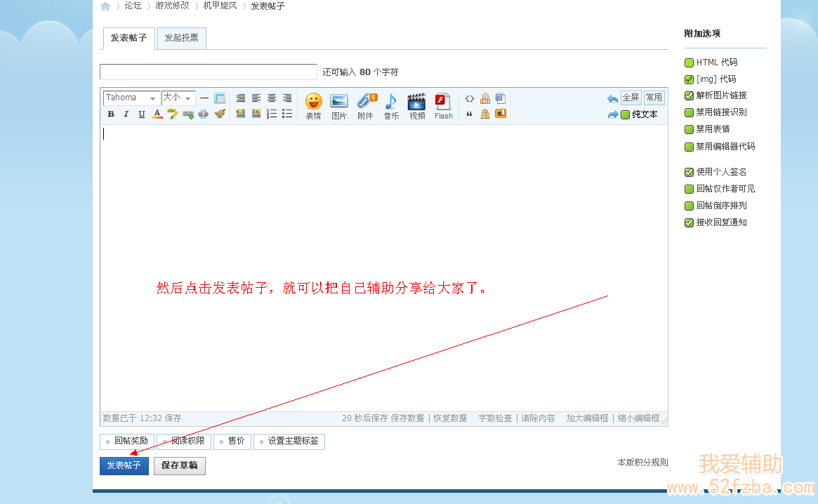Go to forum home icon in breadcrumb
The height and width of the screenshot is (504, 818).
point(105,6)
